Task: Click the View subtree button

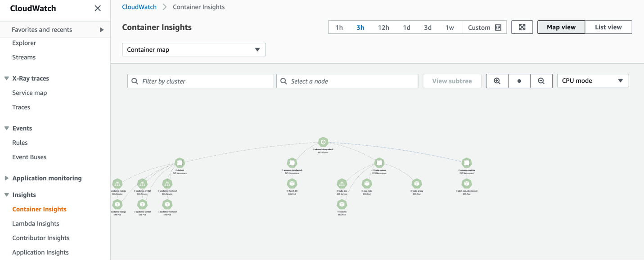Action: click(x=452, y=81)
